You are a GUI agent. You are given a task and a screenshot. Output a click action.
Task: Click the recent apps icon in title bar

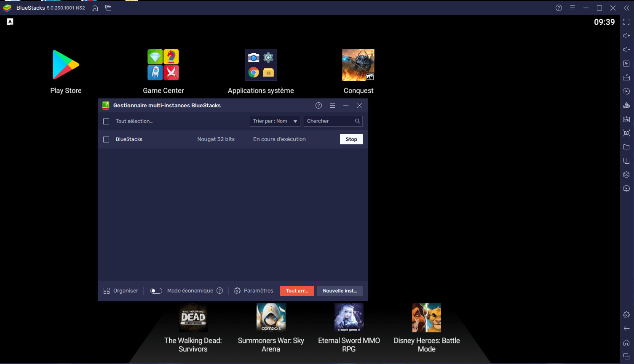tap(108, 8)
